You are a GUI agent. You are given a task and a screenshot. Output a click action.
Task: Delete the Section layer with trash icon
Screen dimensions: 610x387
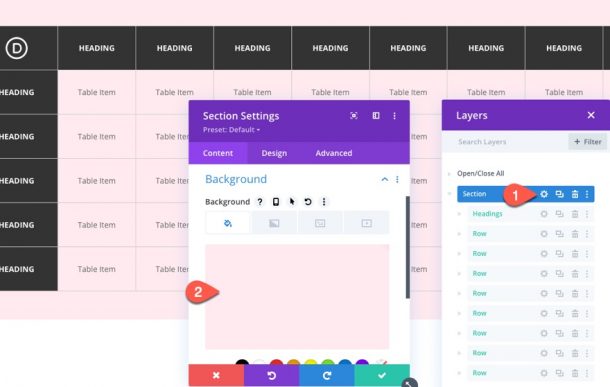pos(575,194)
